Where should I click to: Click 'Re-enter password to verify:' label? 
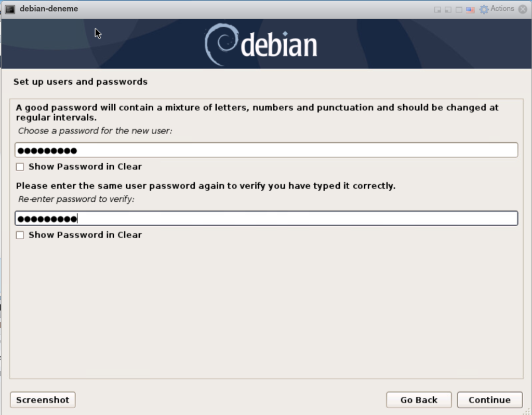tap(76, 199)
